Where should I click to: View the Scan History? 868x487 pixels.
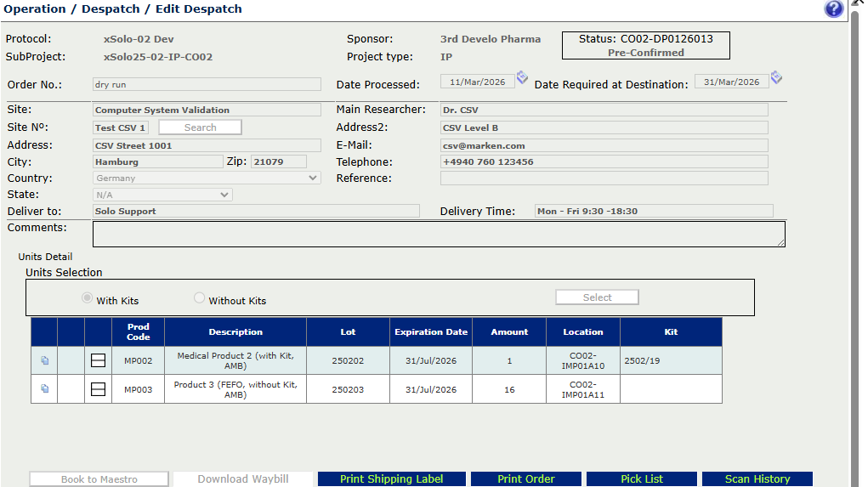[757, 479]
